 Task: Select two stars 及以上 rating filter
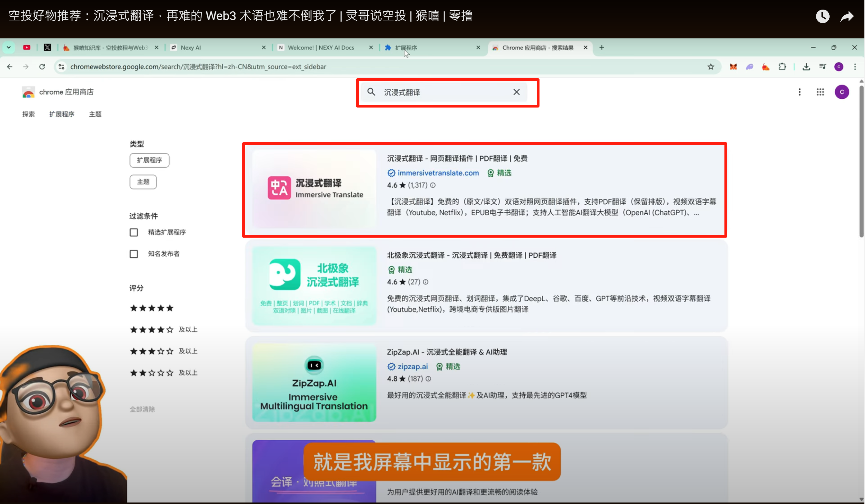click(163, 373)
